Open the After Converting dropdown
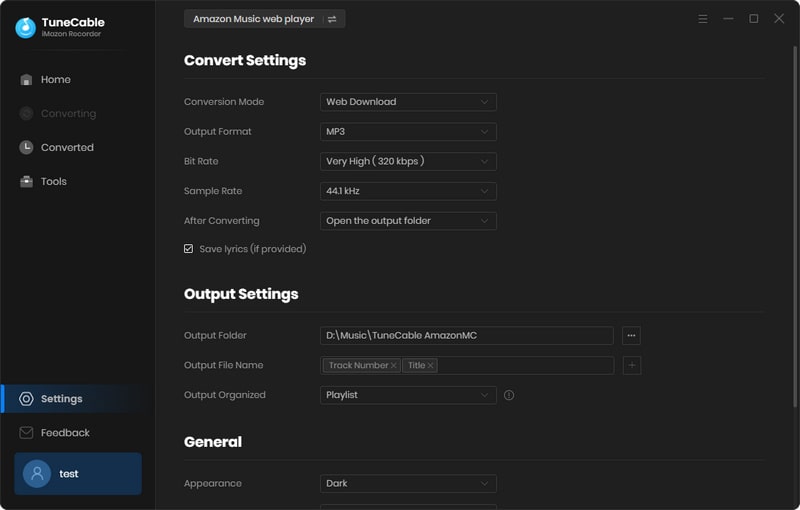This screenshot has width=800, height=510. (x=408, y=221)
